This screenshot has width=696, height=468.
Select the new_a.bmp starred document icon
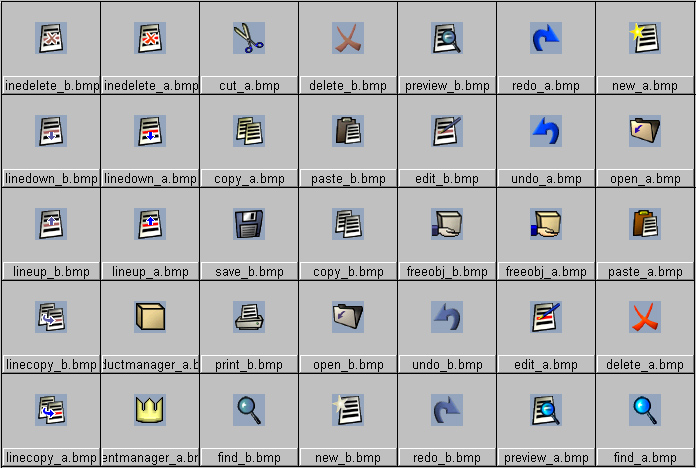pos(645,38)
